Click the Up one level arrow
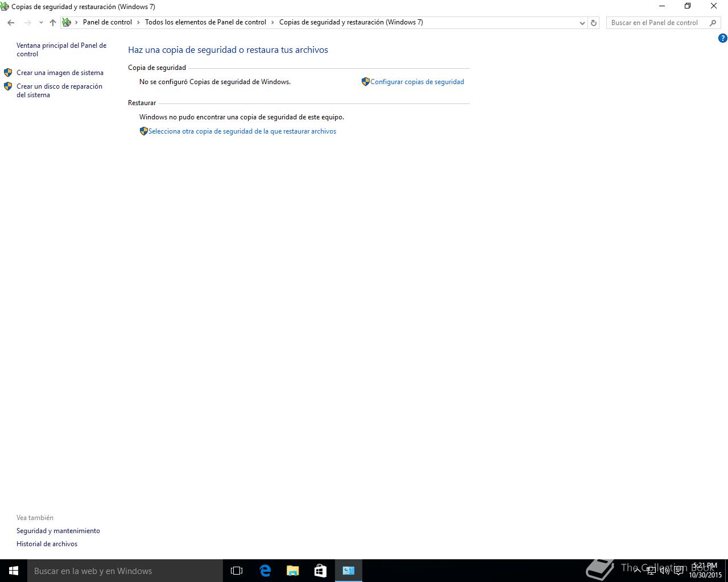The height and width of the screenshot is (582, 728). click(x=53, y=23)
